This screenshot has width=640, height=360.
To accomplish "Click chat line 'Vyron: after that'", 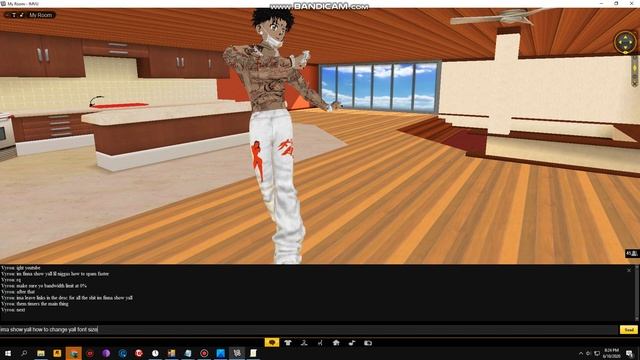I will click(x=18, y=292).
